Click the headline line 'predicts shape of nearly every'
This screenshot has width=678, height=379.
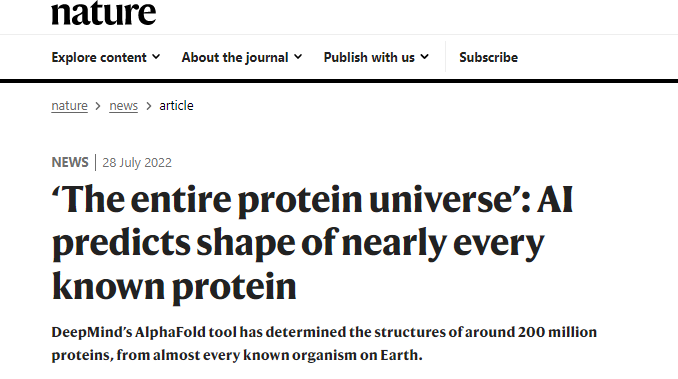pos(298,244)
